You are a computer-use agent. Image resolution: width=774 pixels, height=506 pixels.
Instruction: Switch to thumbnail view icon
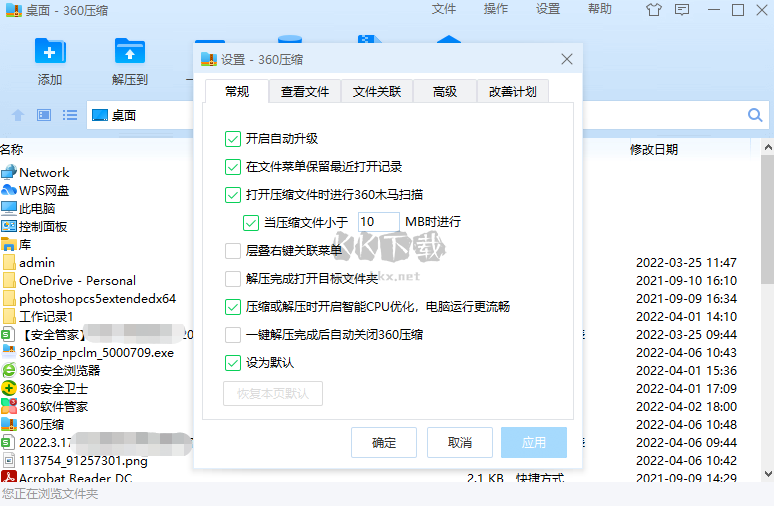(44, 115)
